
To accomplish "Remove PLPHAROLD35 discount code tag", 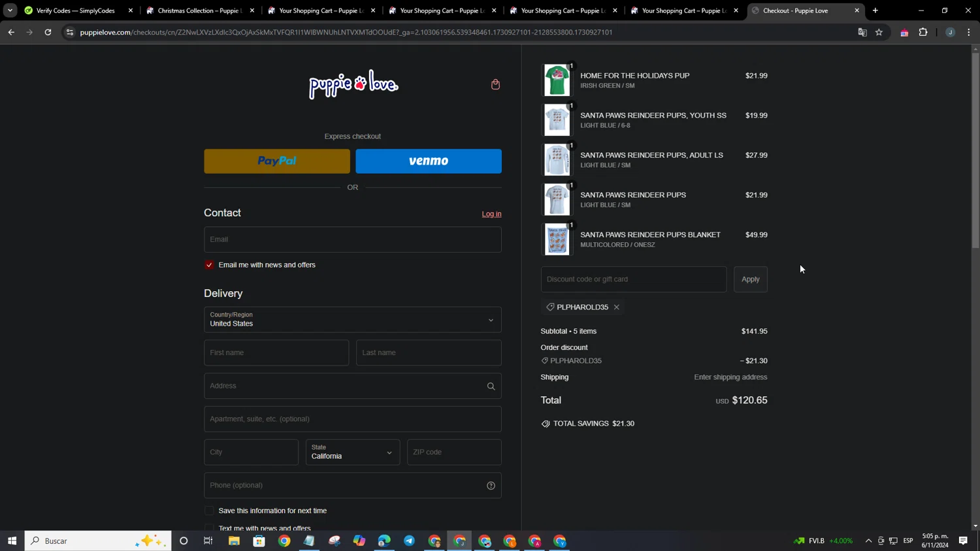I will click(616, 307).
